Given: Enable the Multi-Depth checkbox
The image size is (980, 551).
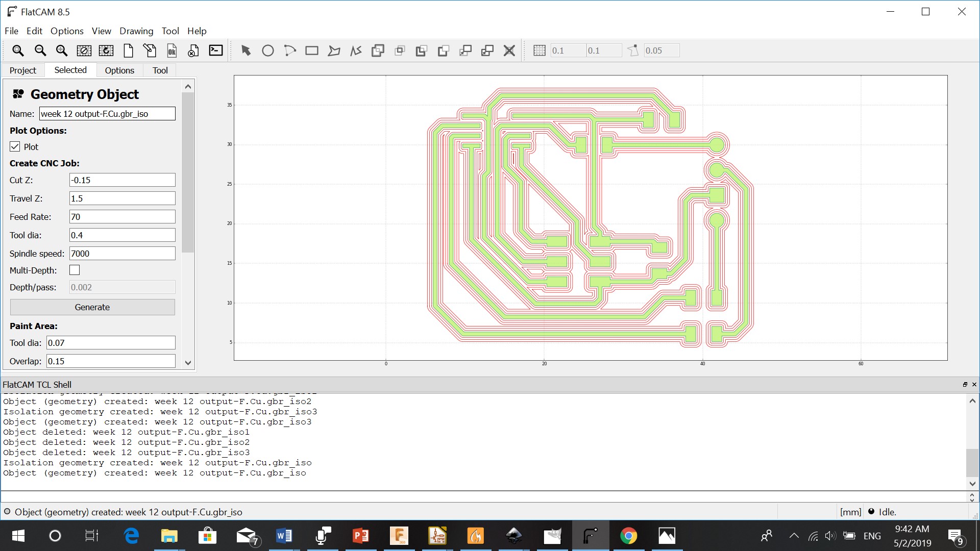Looking at the screenshot, I should (75, 270).
